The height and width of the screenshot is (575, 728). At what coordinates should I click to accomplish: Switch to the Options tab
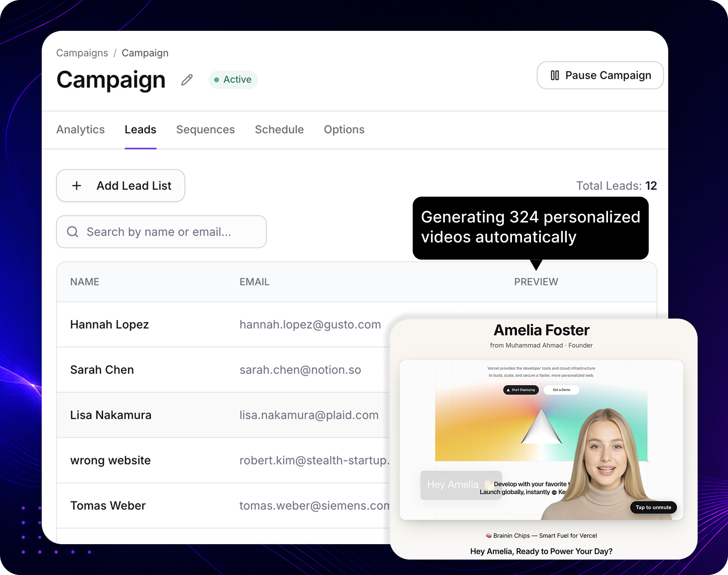click(x=344, y=130)
